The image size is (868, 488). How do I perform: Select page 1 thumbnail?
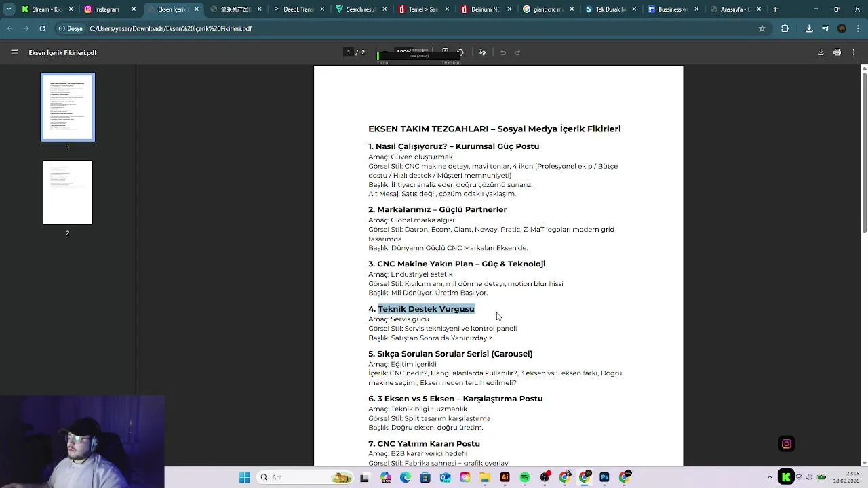coord(68,107)
